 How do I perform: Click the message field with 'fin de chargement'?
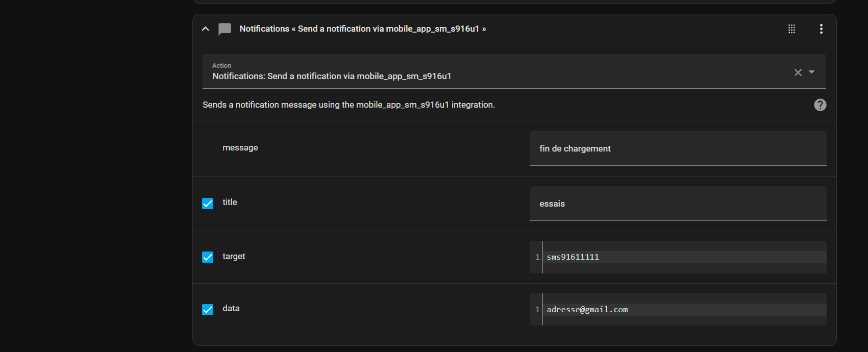(x=678, y=148)
